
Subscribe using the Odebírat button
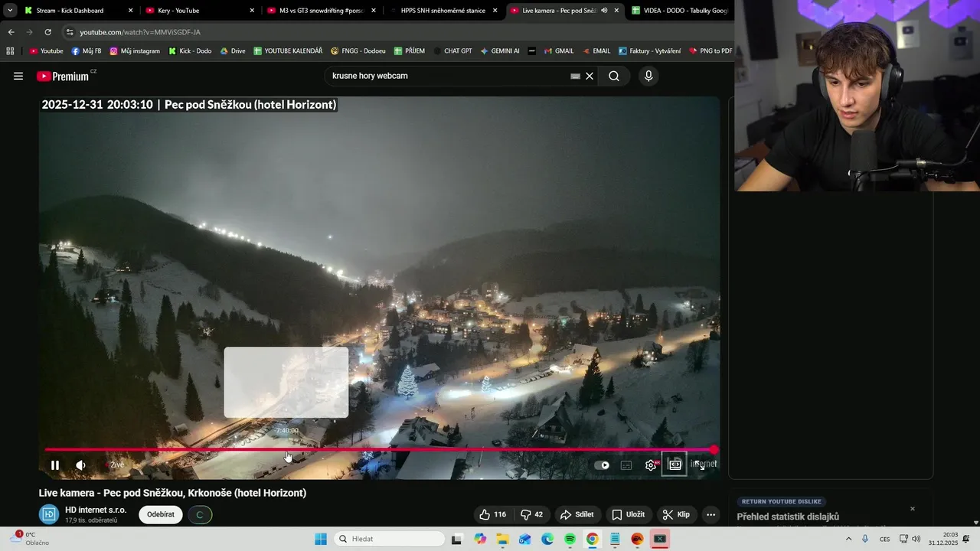pyautogui.click(x=161, y=514)
